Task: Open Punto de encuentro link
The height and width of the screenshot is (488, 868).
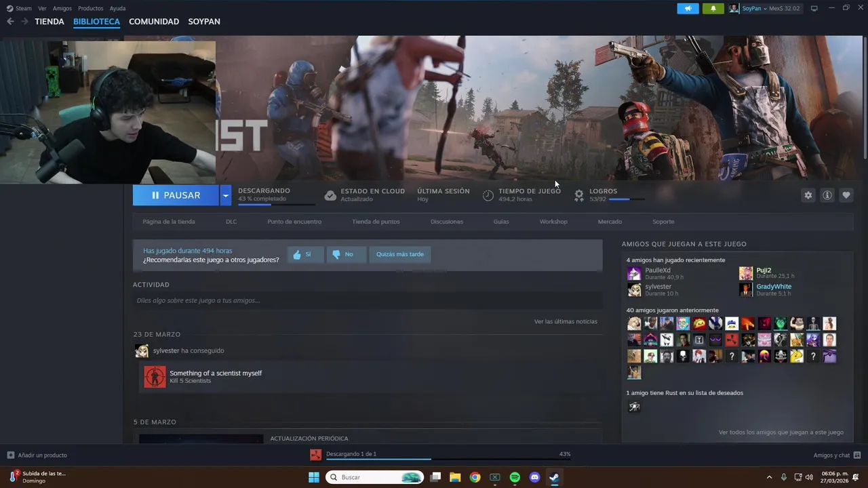Action: click(294, 222)
